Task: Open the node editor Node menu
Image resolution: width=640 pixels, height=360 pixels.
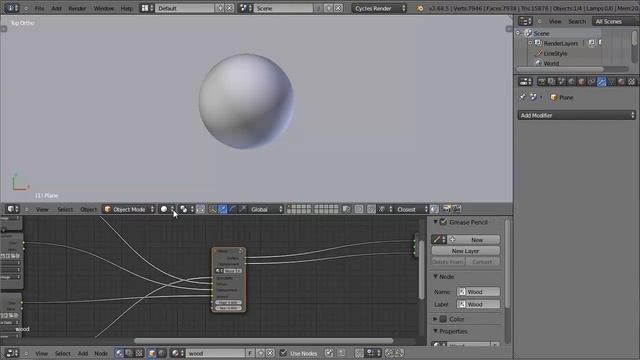Action: pos(101,353)
